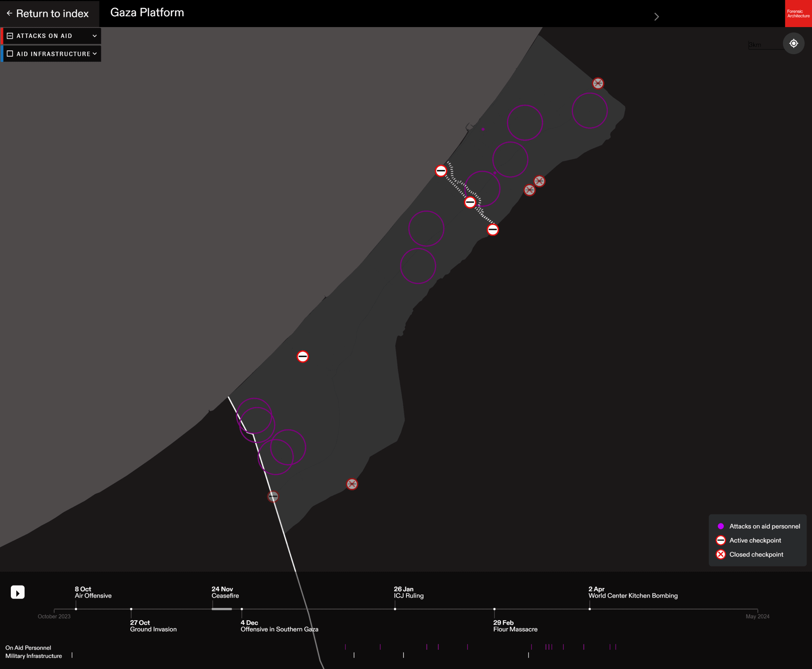
Task: Click the back arrow beside Return to index
Action: (x=9, y=14)
